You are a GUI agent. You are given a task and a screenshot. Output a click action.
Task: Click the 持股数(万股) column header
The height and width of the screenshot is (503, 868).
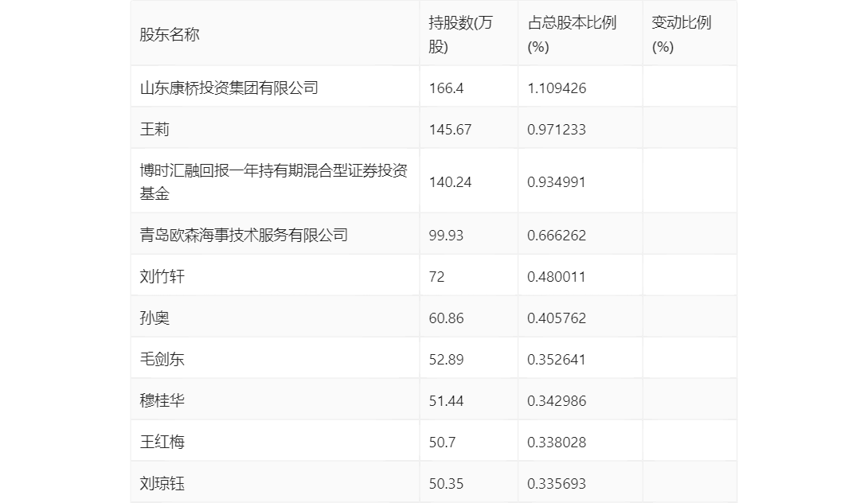tap(460, 34)
